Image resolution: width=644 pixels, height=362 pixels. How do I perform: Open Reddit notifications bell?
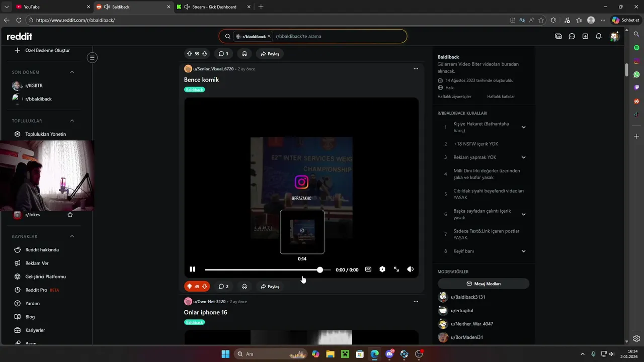tap(599, 36)
